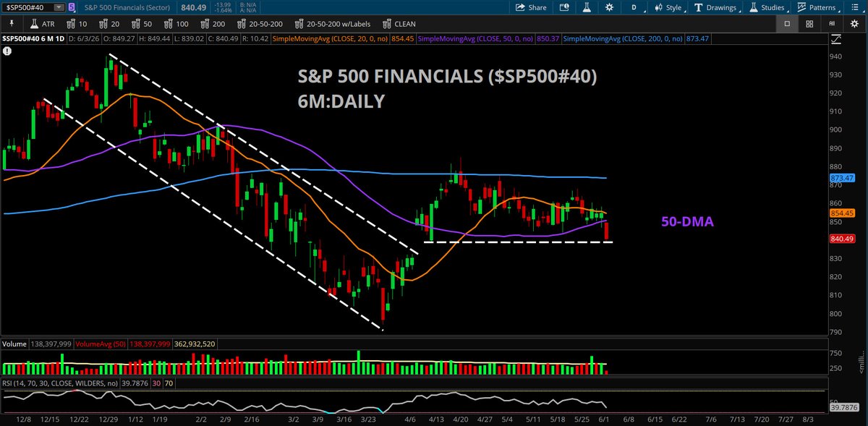Click the pin icon on the studies toolbar
868x426 pixels.
[x=12, y=23]
